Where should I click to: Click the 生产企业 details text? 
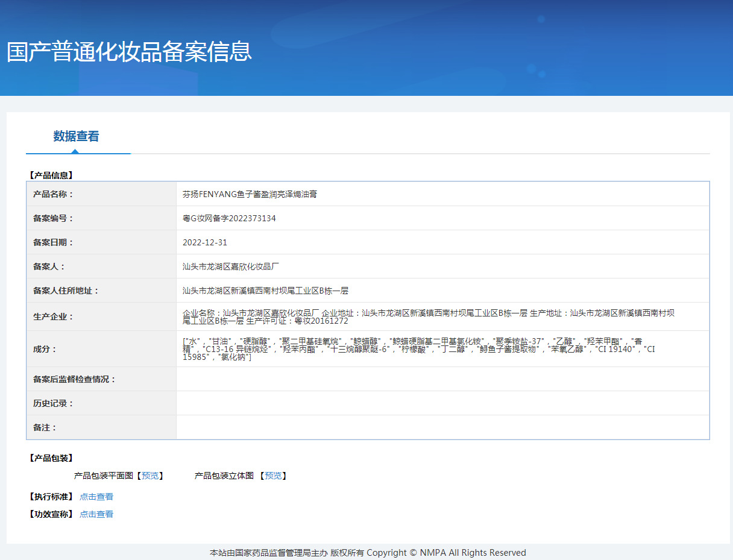pos(428,316)
